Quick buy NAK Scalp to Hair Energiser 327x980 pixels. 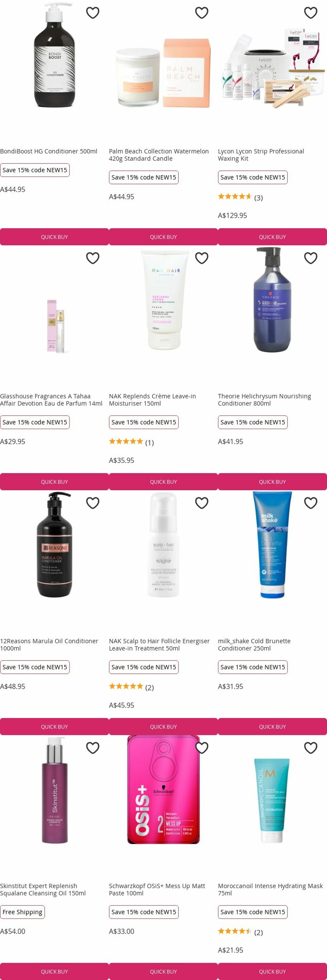(163, 727)
